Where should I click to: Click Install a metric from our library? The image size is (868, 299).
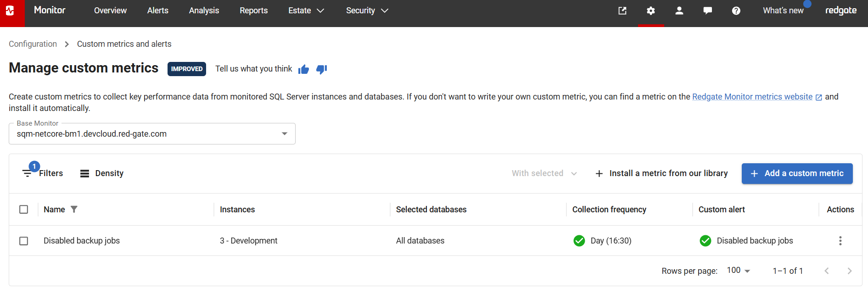661,173
